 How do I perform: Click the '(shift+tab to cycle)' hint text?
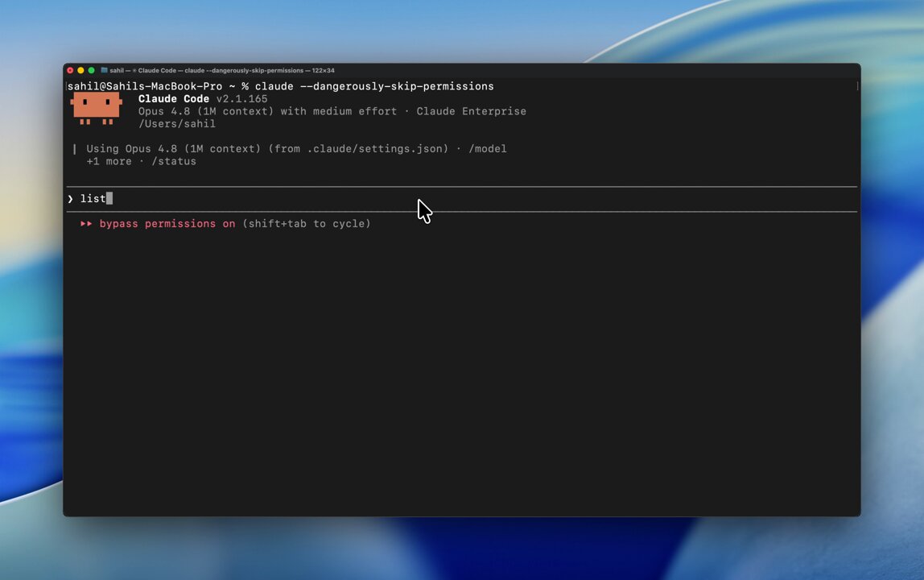(x=307, y=224)
